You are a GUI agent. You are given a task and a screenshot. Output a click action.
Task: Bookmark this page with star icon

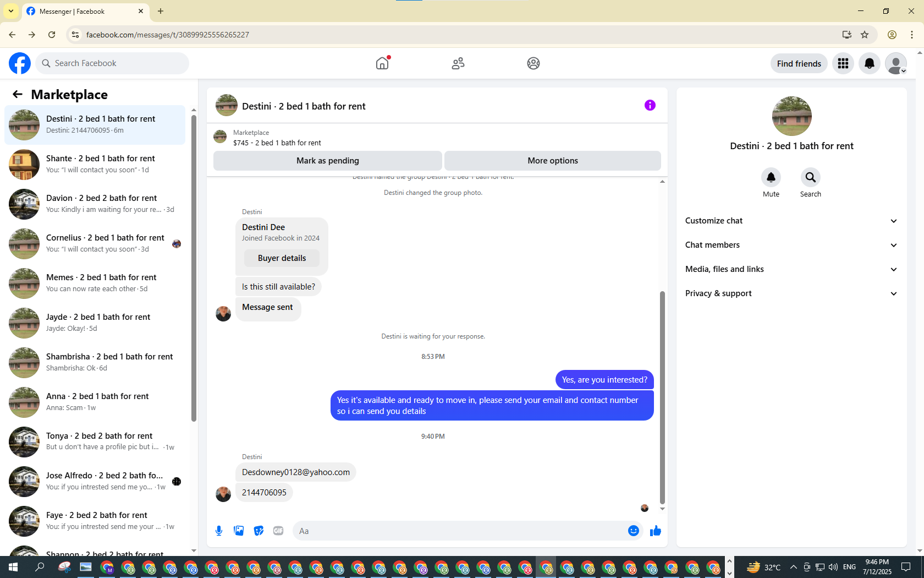click(865, 35)
